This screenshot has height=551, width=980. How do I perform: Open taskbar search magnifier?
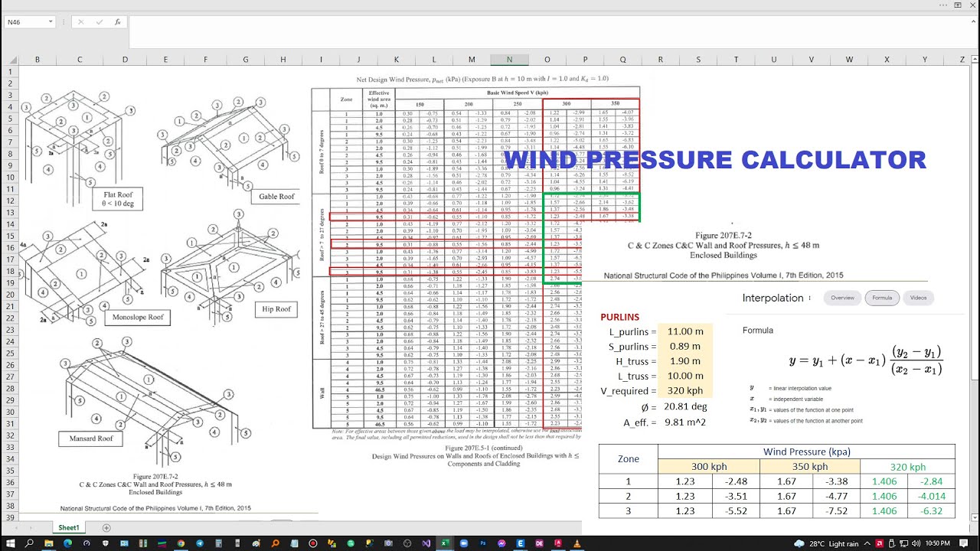(x=29, y=543)
